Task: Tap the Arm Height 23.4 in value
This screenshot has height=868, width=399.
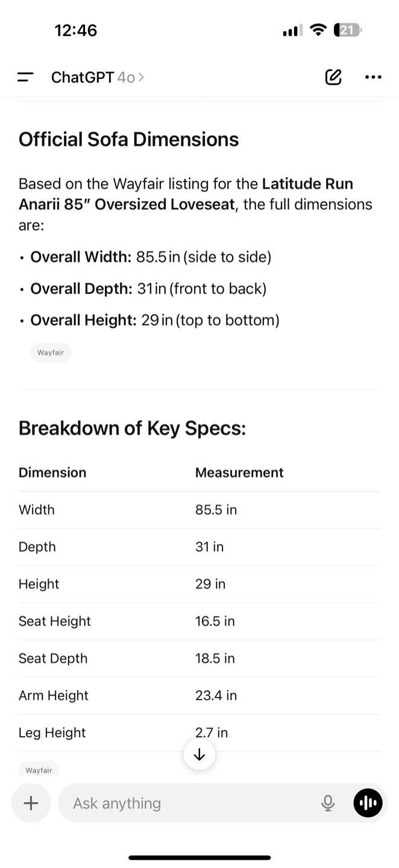Action: [216, 696]
